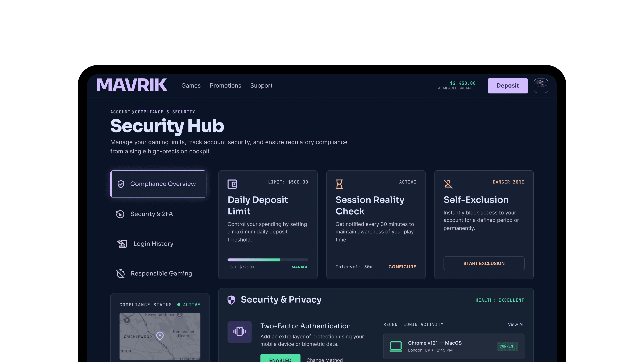Click the $2,450.00 available balance
This screenshot has height=362, width=644.
(x=462, y=83)
